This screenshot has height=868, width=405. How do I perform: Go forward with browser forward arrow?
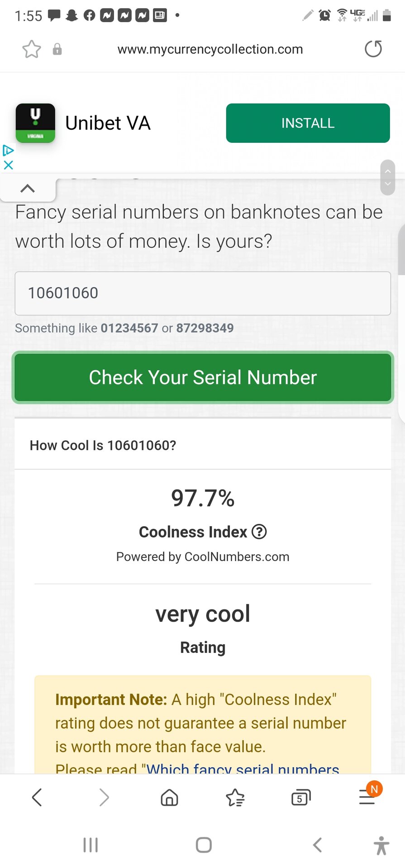tap(104, 797)
